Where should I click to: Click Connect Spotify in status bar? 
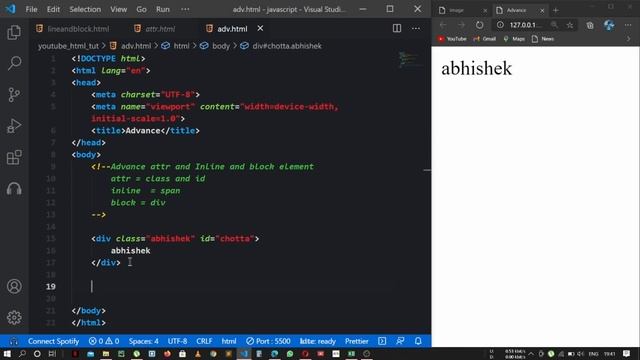click(x=53, y=341)
